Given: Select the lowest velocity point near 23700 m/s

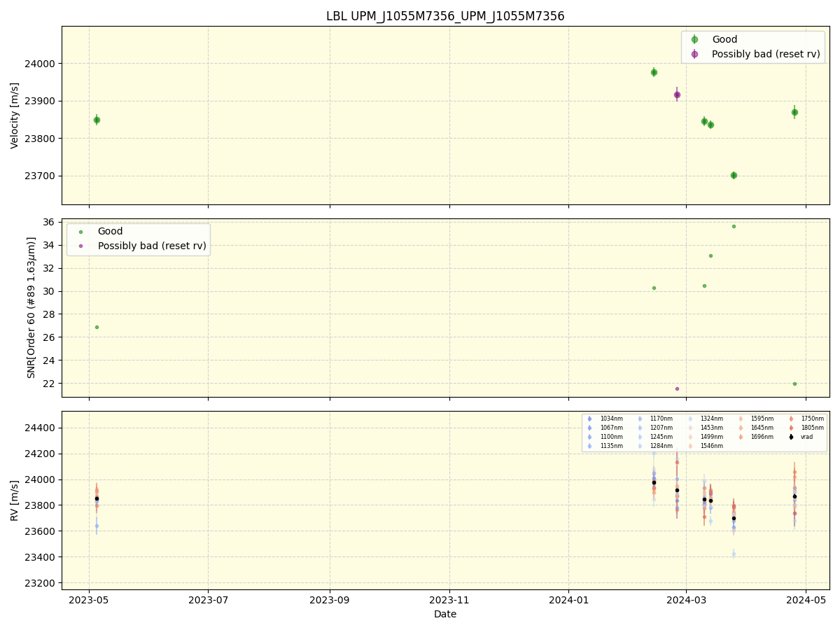Looking at the screenshot, I should pos(734,175).
